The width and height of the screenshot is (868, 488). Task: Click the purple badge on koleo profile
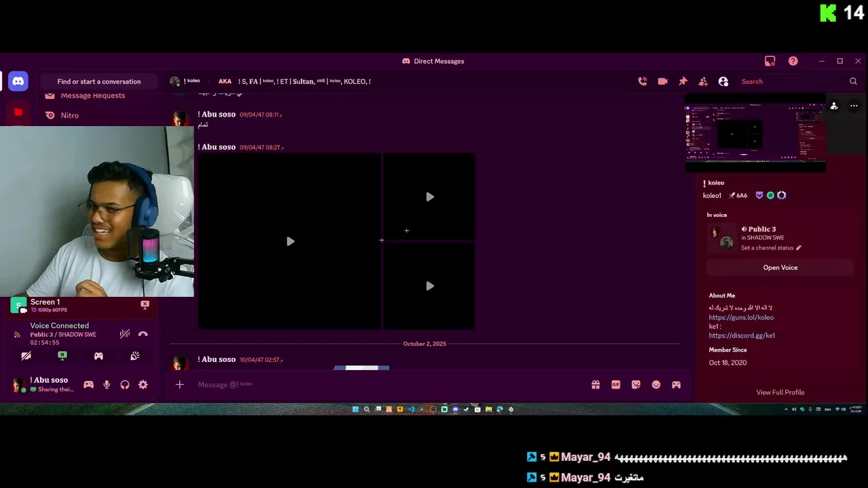pos(759,195)
